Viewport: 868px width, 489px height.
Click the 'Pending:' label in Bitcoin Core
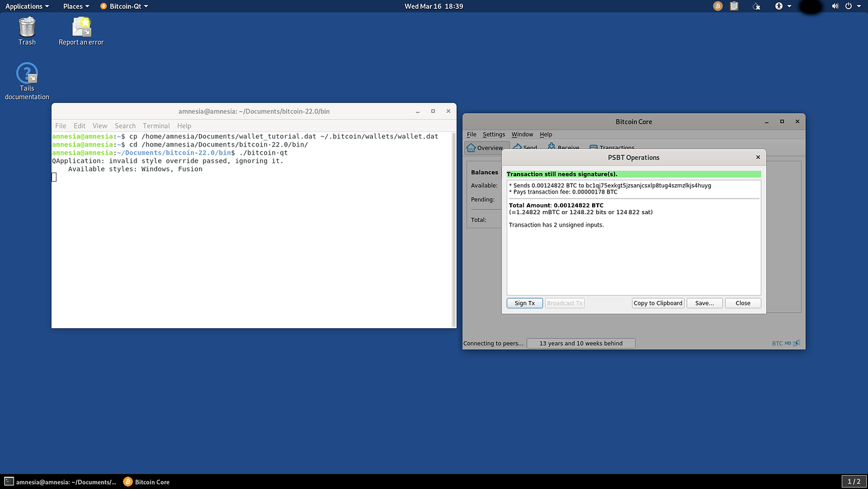[x=483, y=200]
